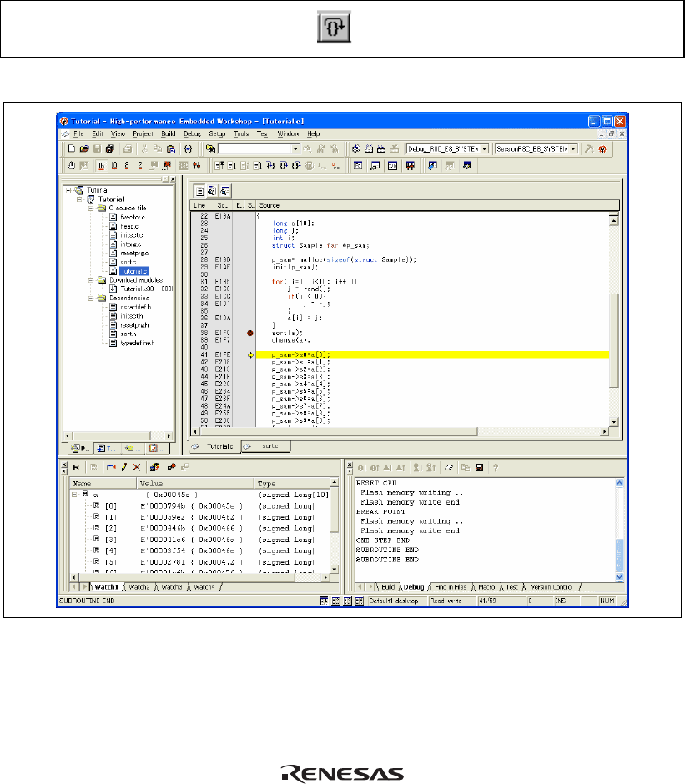
Task: Collapse the C source file folder
Action: (91, 208)
